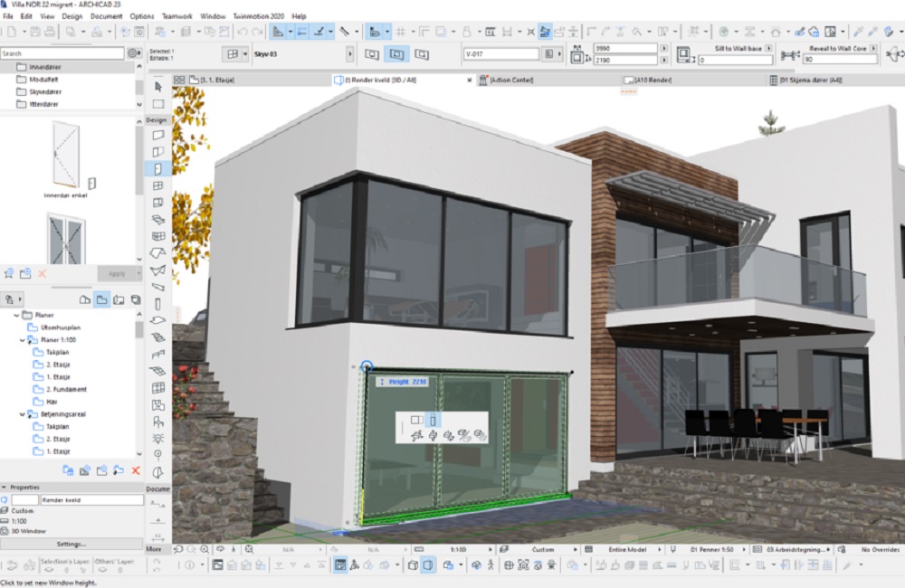Open the Design menu
Image resolution: width=905 pixels, height=588 pixels.
[72, 16]
